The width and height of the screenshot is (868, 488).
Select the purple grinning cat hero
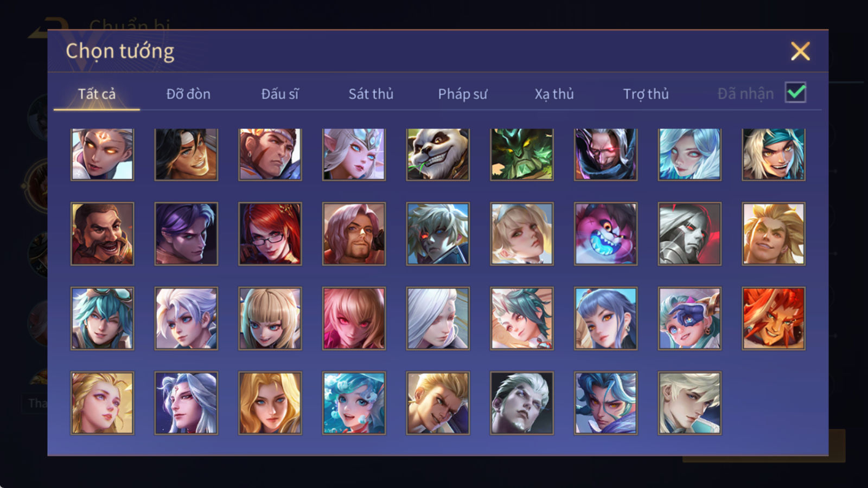click(x=606, y=234)
